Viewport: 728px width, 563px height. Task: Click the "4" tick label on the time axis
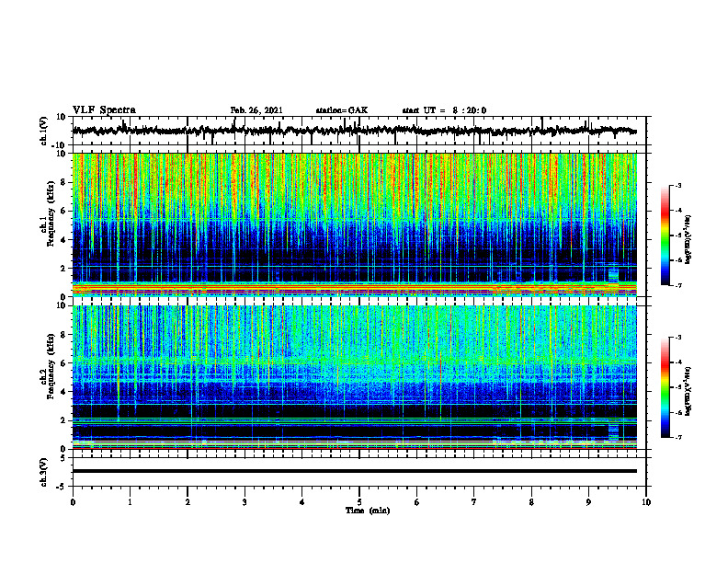[x=302, y=502]
